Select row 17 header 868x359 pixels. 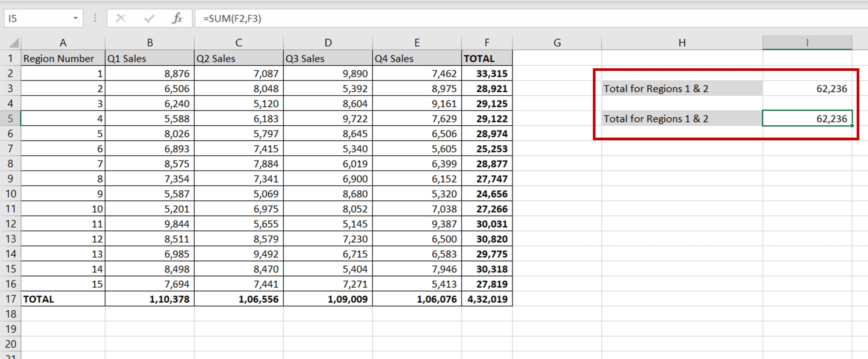tap(10, 299)
